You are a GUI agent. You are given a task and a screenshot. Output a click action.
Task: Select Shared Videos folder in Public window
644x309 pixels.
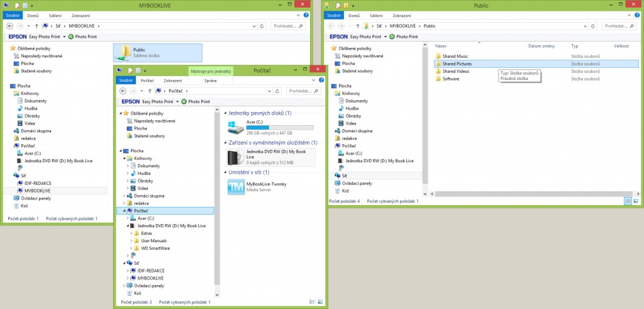pos(456,71)
